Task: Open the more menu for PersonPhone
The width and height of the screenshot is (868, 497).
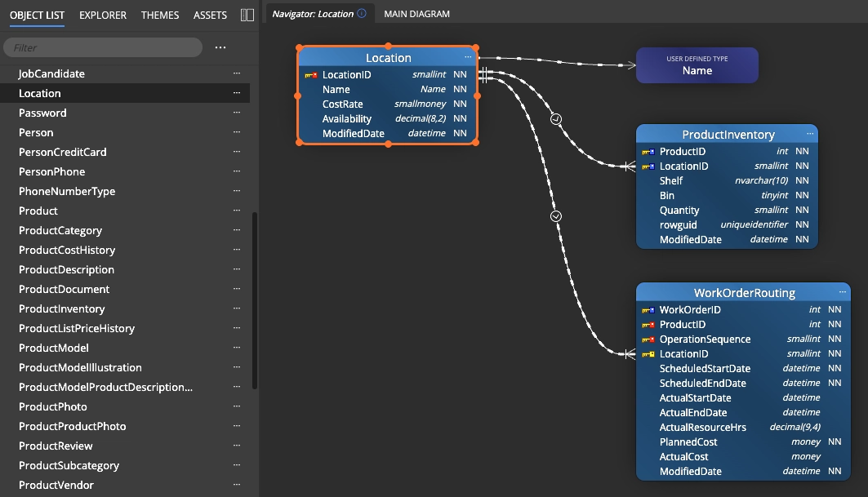Action: [x=237, y=171]
